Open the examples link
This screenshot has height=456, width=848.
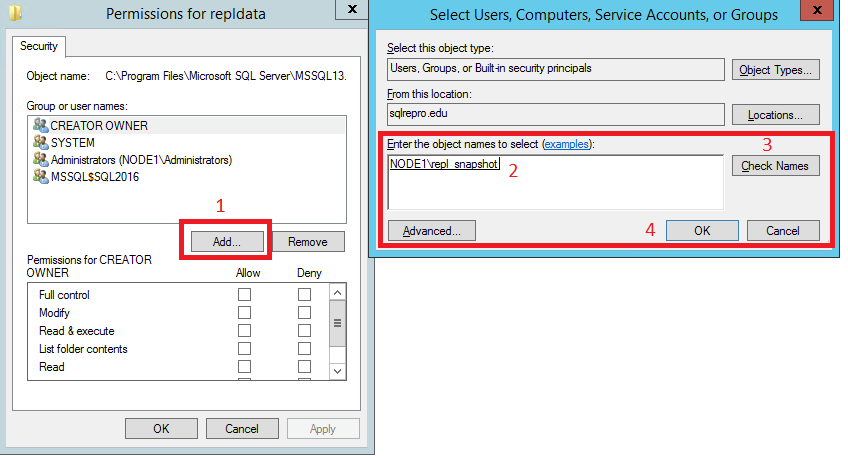click(566, 144)
